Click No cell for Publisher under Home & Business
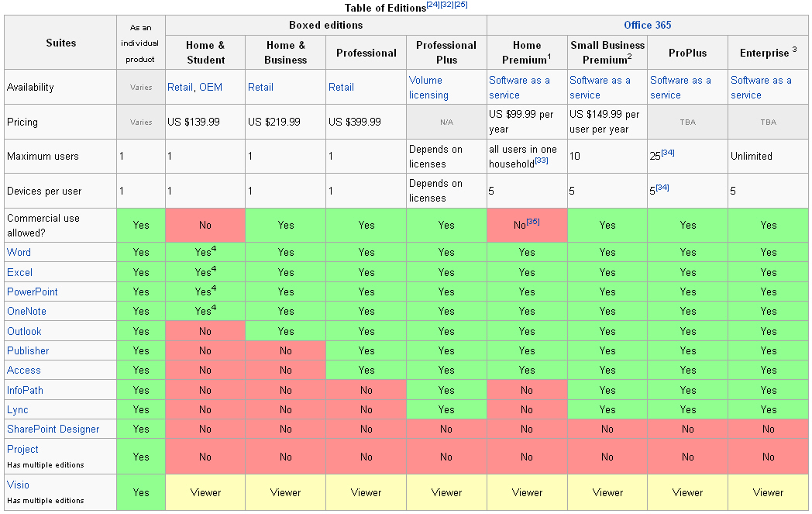Viewport: 812px width, 514px height. (x=285, y=350)
